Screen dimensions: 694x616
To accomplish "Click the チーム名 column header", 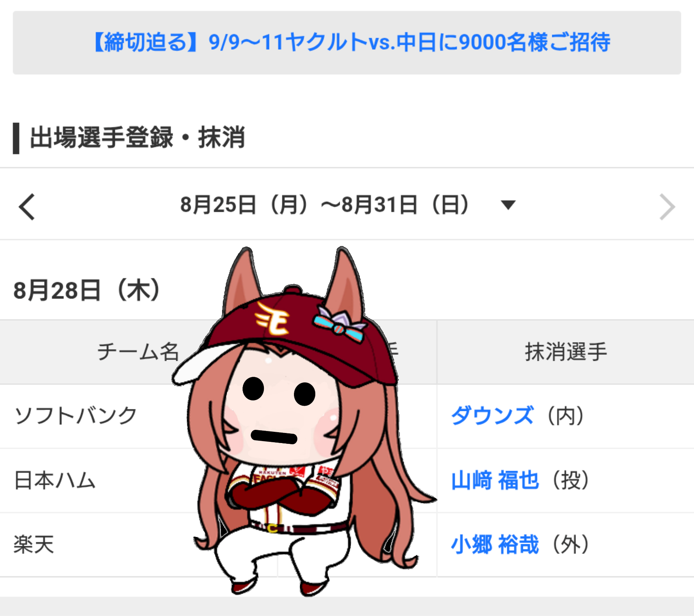I will click(x=138, y=352).
